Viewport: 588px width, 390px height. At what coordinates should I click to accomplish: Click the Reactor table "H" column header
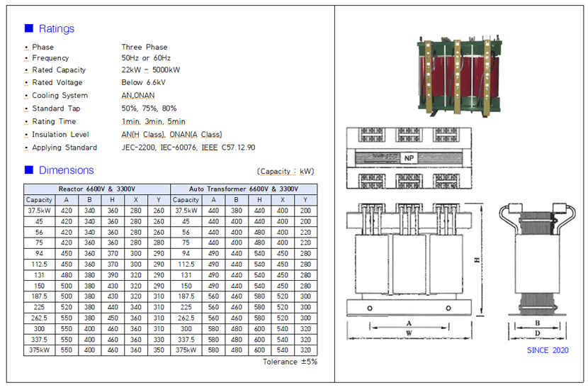click(x=112, y=200)
